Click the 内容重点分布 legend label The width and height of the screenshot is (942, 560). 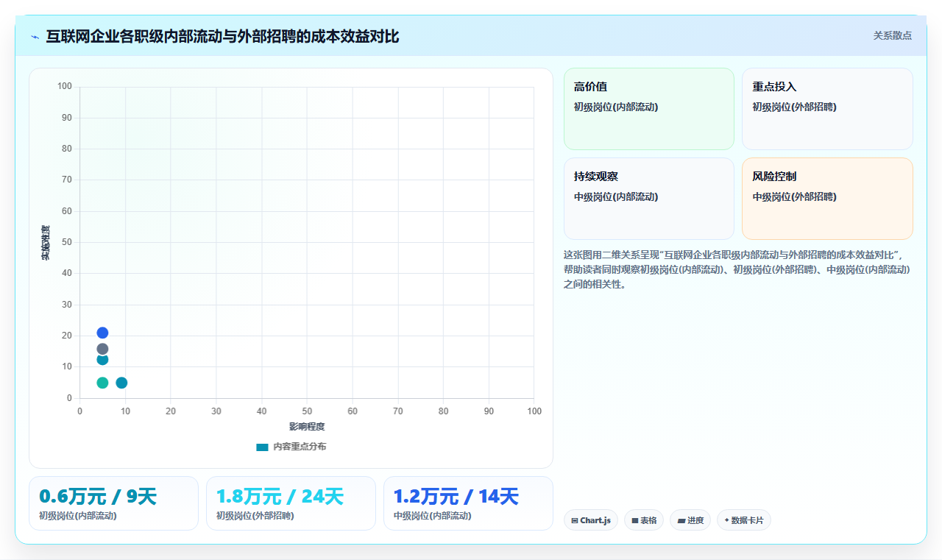tap(300, 447)
